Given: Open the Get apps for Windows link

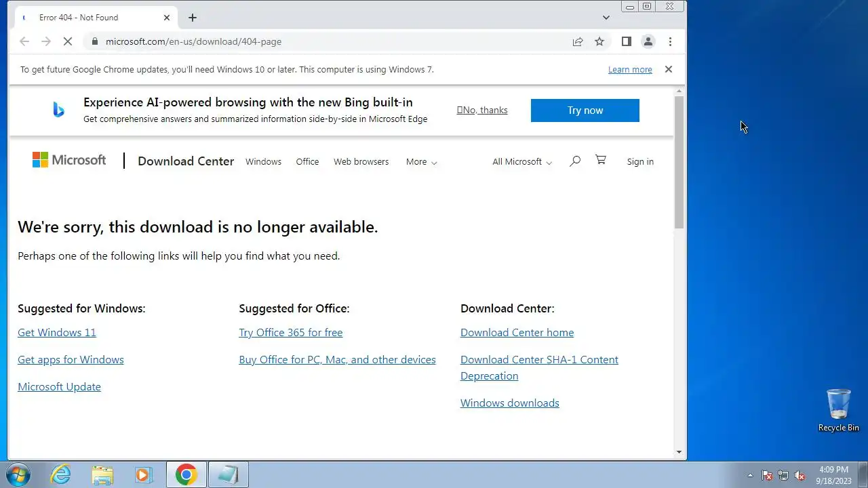Looking at the screenshot, I should [x=71, y=359].
